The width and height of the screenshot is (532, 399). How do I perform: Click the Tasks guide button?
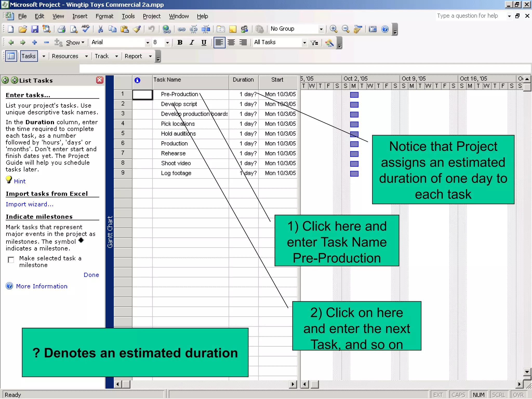click(x=29, y=56)
